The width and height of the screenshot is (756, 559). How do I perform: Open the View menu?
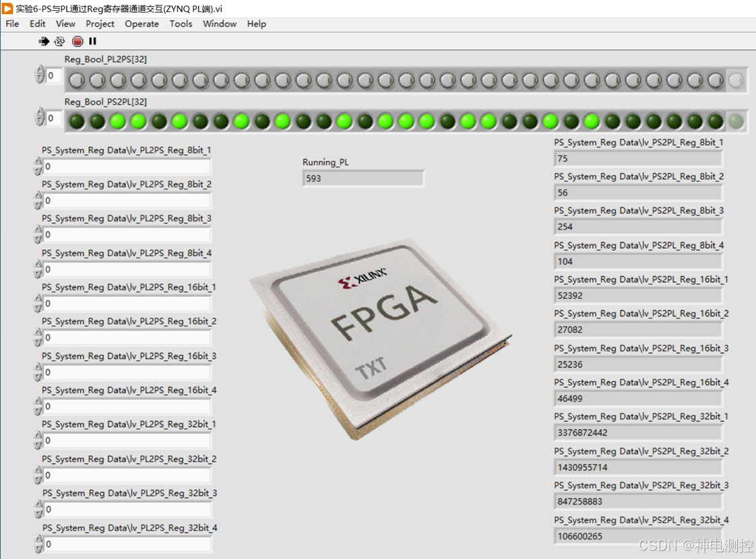coord(65,24)
